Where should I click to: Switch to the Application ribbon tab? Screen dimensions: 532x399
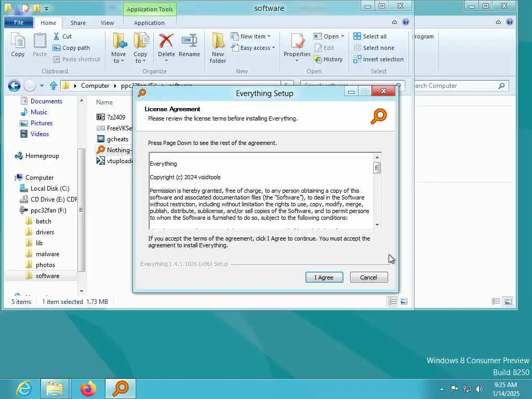tap(149, 23)
